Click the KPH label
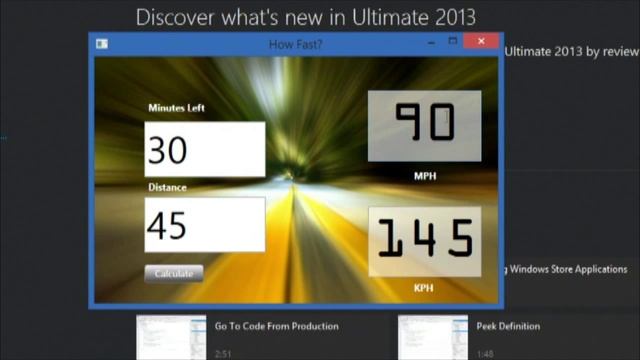Viewport: 640px width, 360px height. [x=424, y=288]
